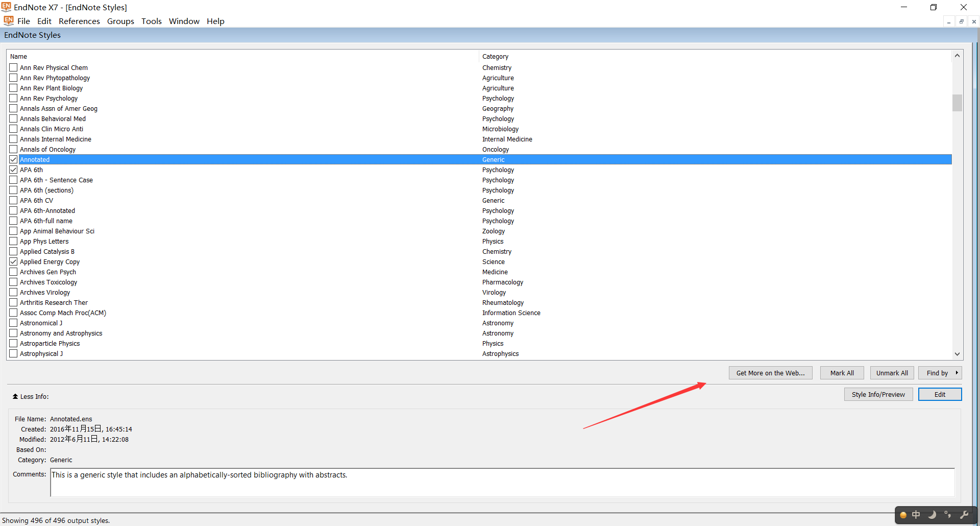Restore down the inner EndNote Styles child window
Screen dimensions: 980x526
tap(962, 21)
